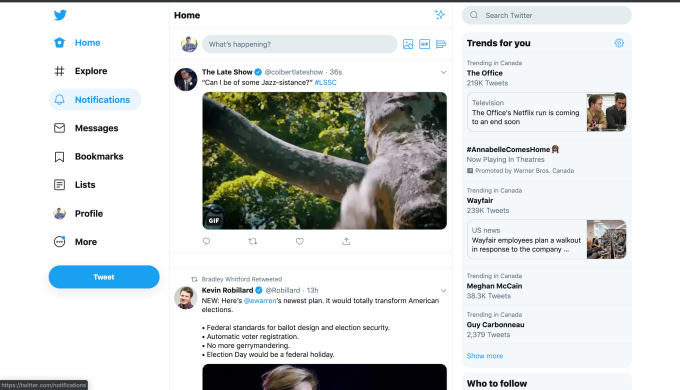Viewport: 680px width, 390px height.
Task: Reply to The Late Show tweet
Action: pos(206,241)
